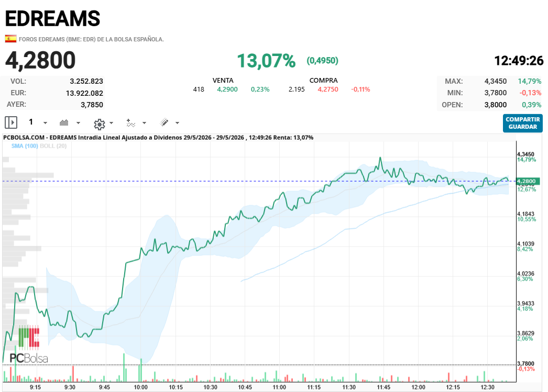
Task: Click the VENTA price 4,2900
Action: point(227,89)
